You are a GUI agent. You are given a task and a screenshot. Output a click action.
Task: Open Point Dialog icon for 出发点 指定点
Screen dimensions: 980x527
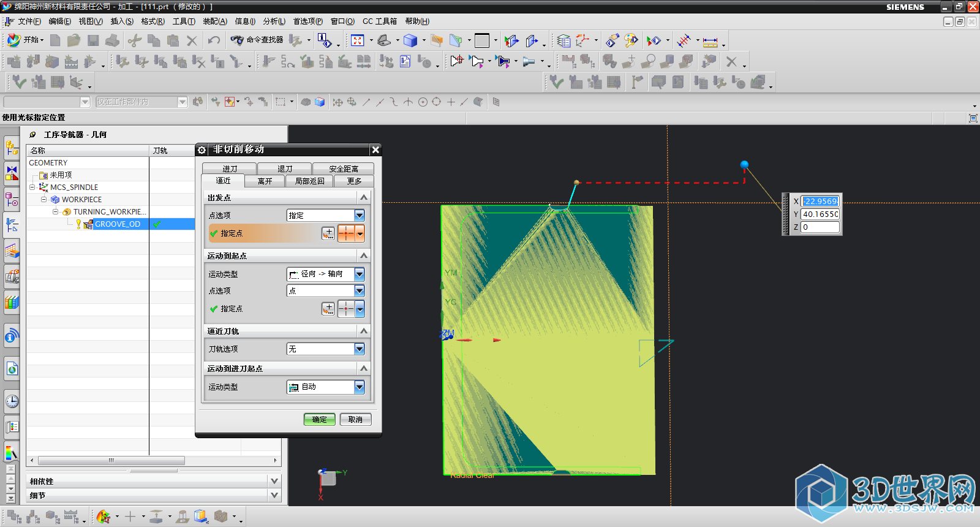point(328,233)
